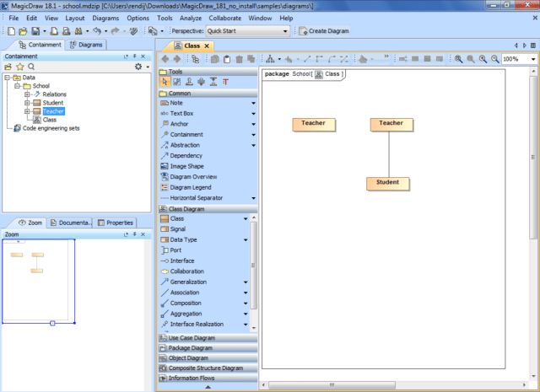Click the Open in Containment Tree icon in the browser toolbar
The width and height of the screenshot is (540, 392).
tap(8, 67)
